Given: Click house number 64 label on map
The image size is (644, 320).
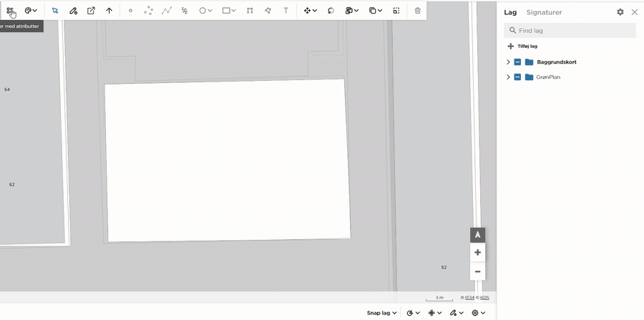Looking at the screenshot, I should tap(7, 89).
